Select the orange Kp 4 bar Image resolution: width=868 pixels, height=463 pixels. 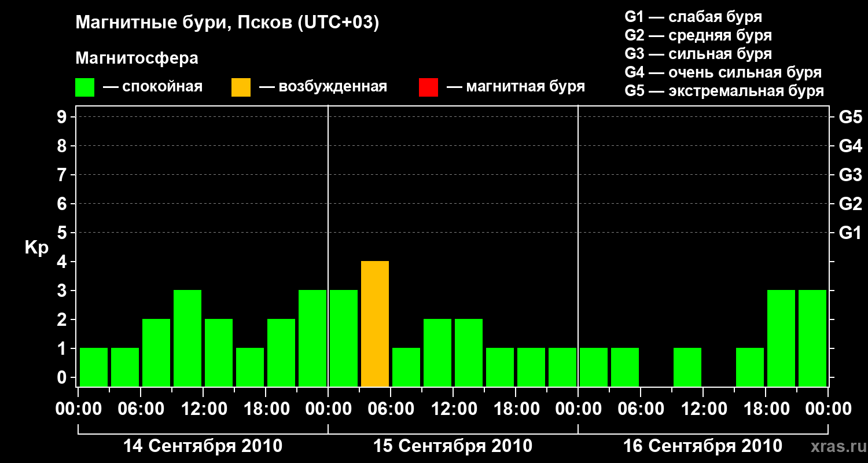coord(375,324)
